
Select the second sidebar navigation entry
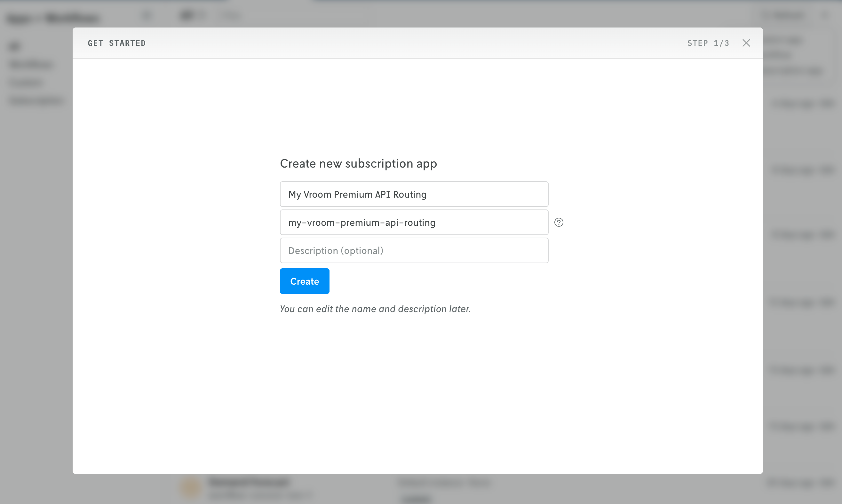click(31, 65)
